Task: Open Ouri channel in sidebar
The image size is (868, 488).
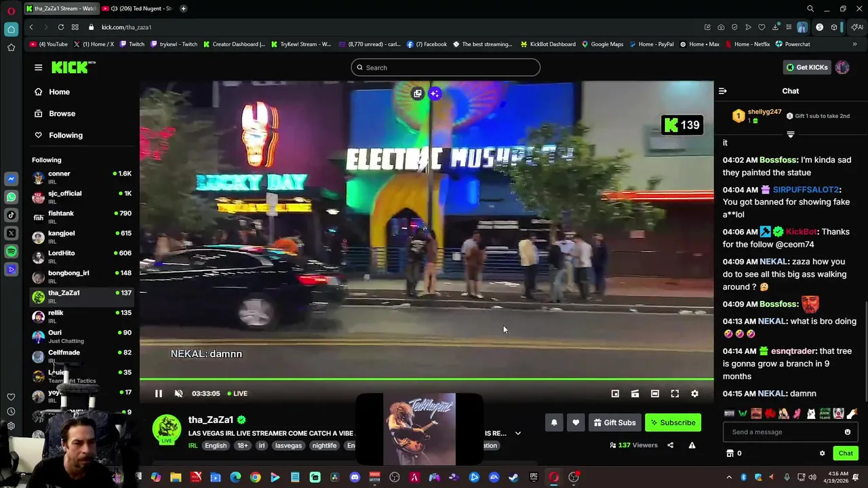Action: [x=81, y=336]
